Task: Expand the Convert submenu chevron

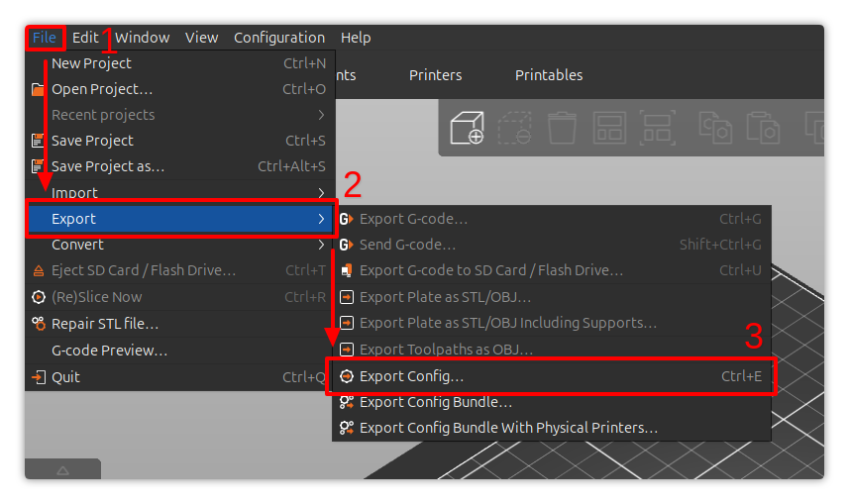Action: coord(321,245)
